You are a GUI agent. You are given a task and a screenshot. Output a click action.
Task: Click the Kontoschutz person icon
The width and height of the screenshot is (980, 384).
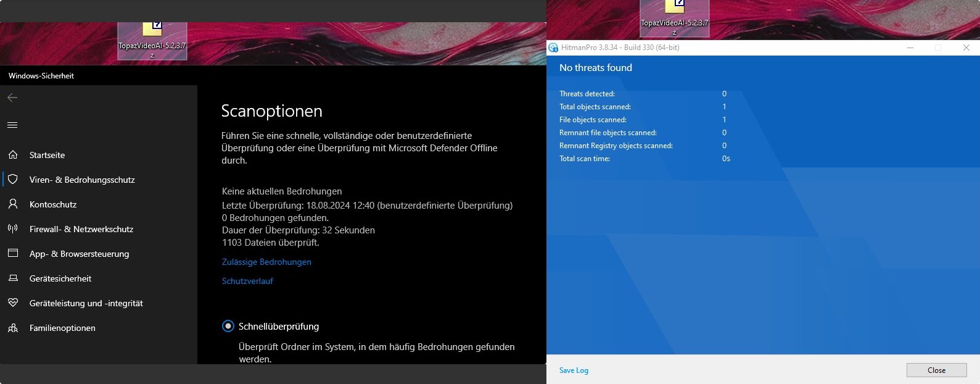[x=13, y=204]
